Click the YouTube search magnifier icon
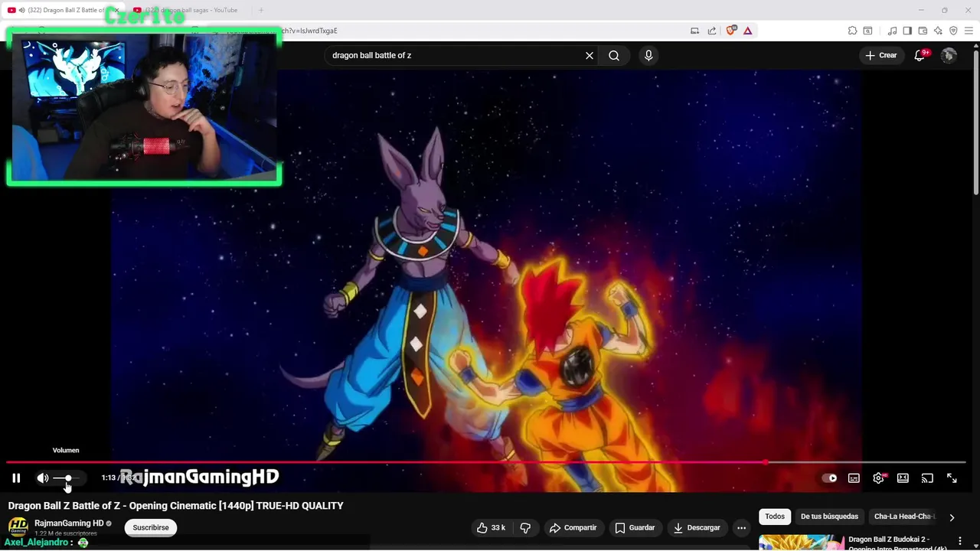The width and height of the screenshot is (980, 551). [614, 55]
